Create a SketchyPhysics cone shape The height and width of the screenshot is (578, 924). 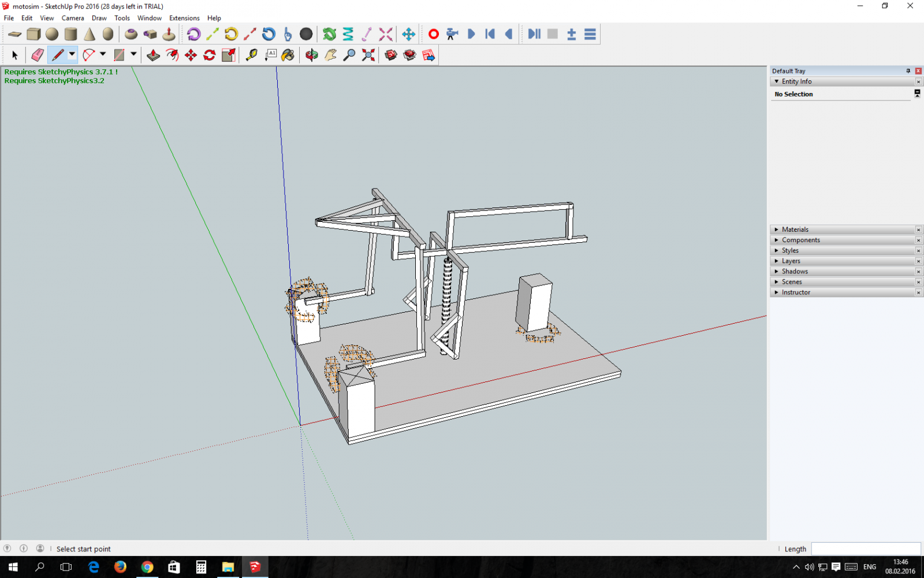click(89, 34)
